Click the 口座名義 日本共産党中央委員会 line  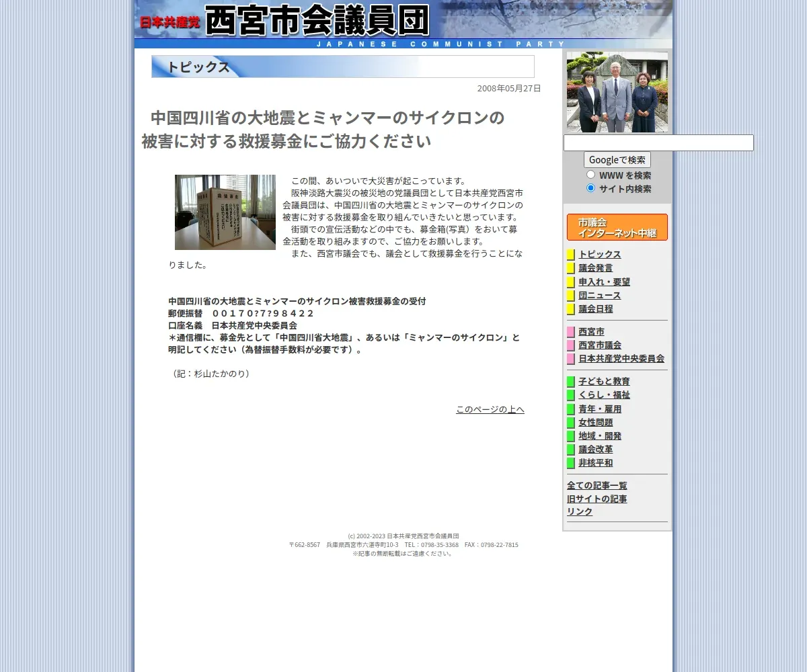[233, 325]
